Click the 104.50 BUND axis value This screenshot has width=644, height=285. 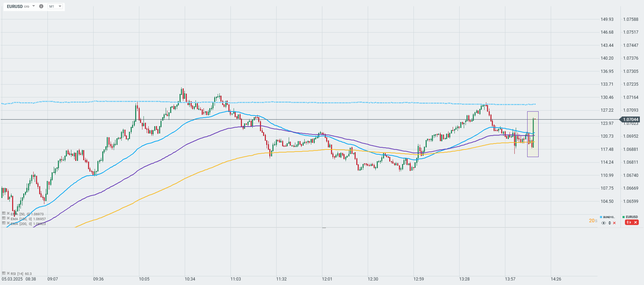click(607, 201)
